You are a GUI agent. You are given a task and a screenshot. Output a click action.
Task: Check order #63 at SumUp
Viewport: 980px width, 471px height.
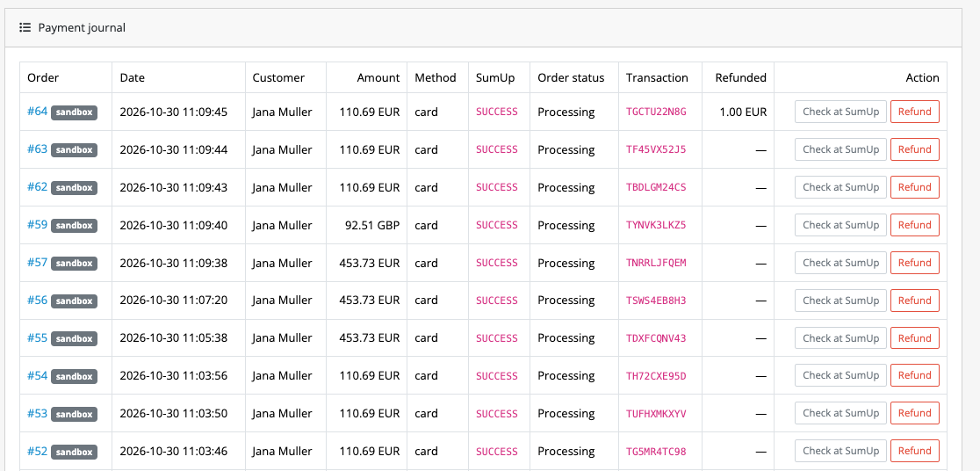point(840,149)
